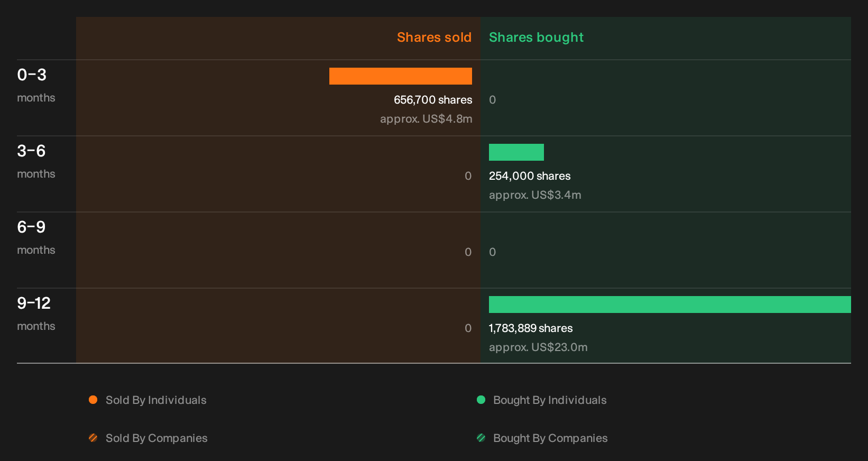The width and height of the screenshot is (868, 461).
Task: Click the approx. US$4.8m value
Action: point(426,119)
